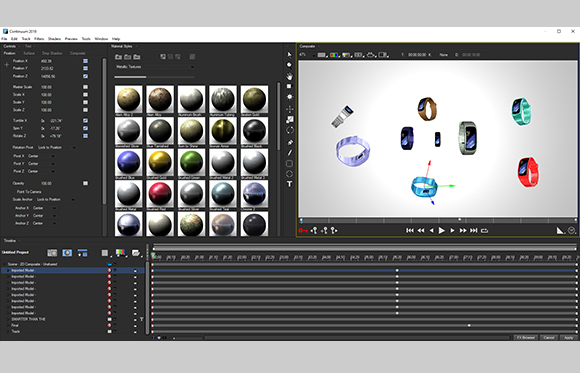Click the camera view option icon
This screenshot has height=373, width=580.
pos(371,55)
